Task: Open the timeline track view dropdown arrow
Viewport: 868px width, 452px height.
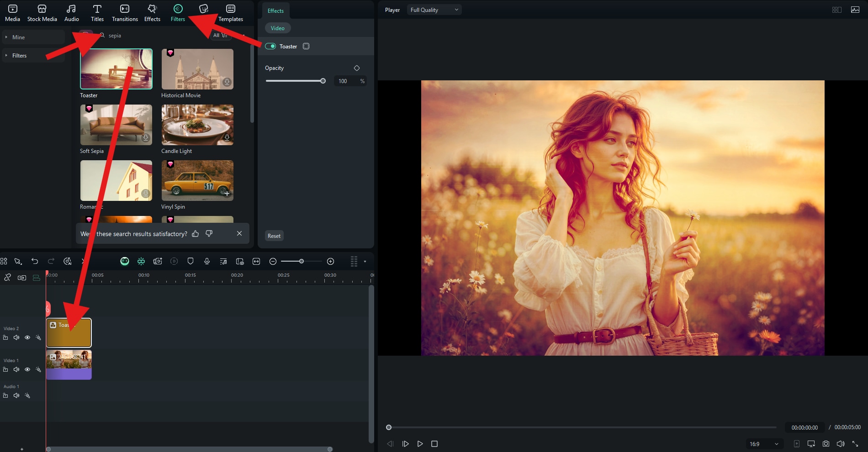Action: [365, 262]
